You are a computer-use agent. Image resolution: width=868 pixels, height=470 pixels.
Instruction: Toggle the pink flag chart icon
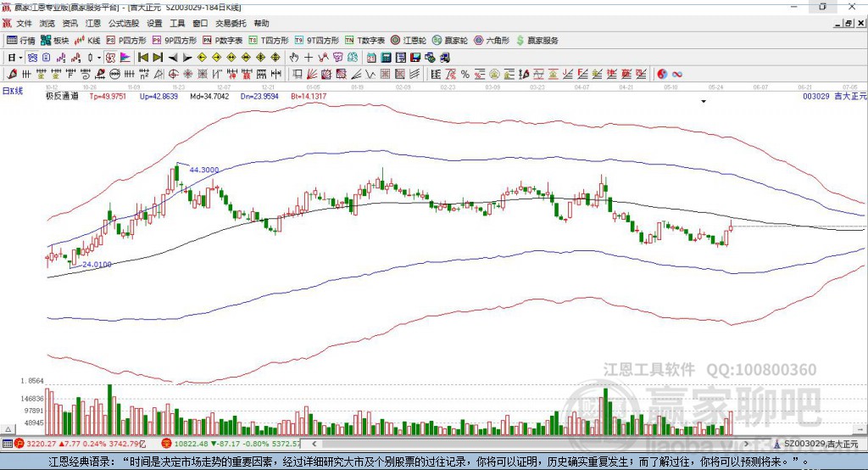pyautogui.click(x=125, y=58)
